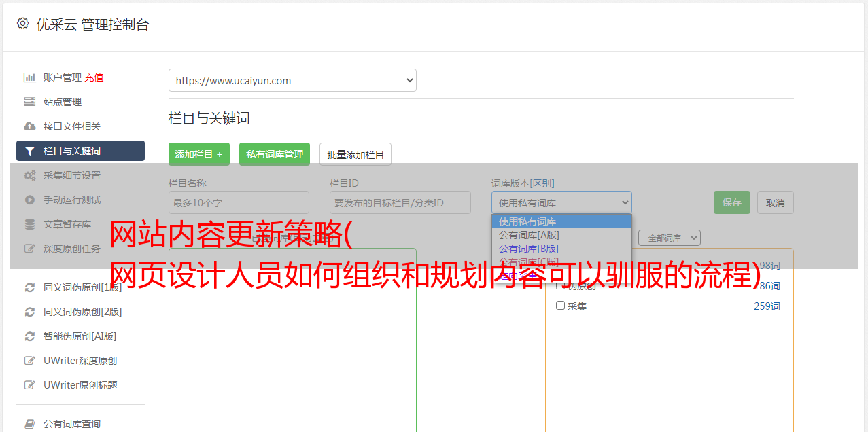Click the green 添加栏目 + button
Screen dimensions: 868x432
click(x=199, y=154)
